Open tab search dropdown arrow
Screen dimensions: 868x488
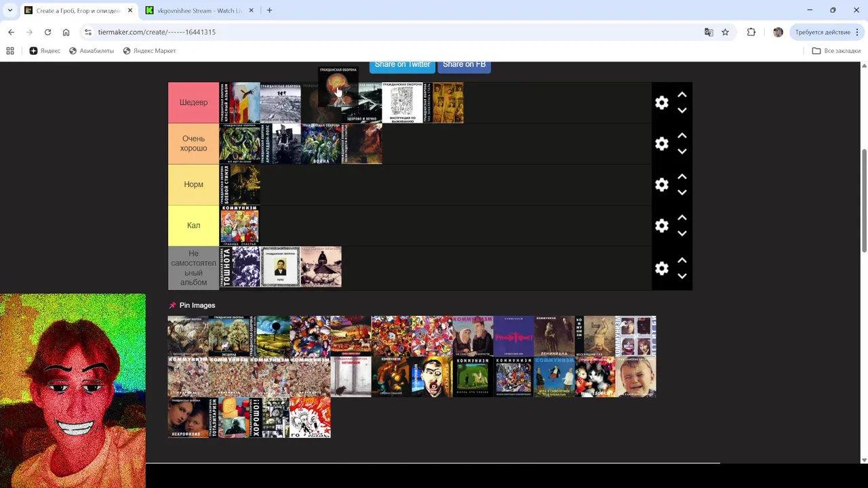(10, 10)
